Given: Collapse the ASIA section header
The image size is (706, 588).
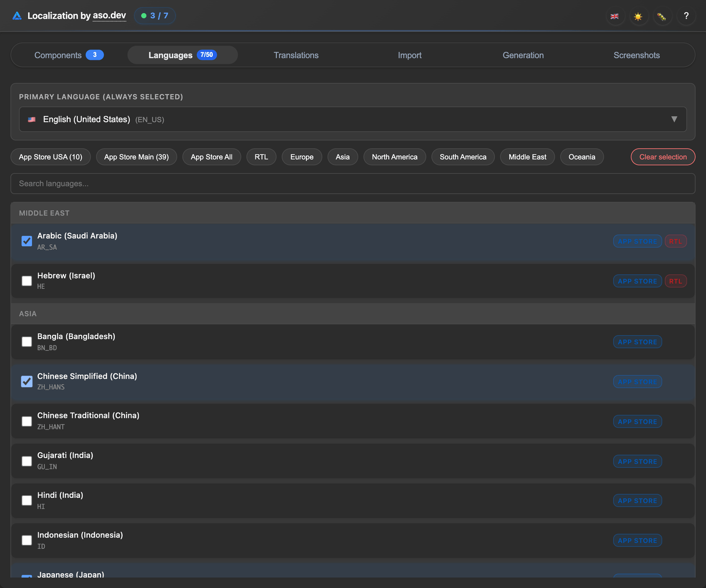Looking at the screenshot, I should click(353, 314).
